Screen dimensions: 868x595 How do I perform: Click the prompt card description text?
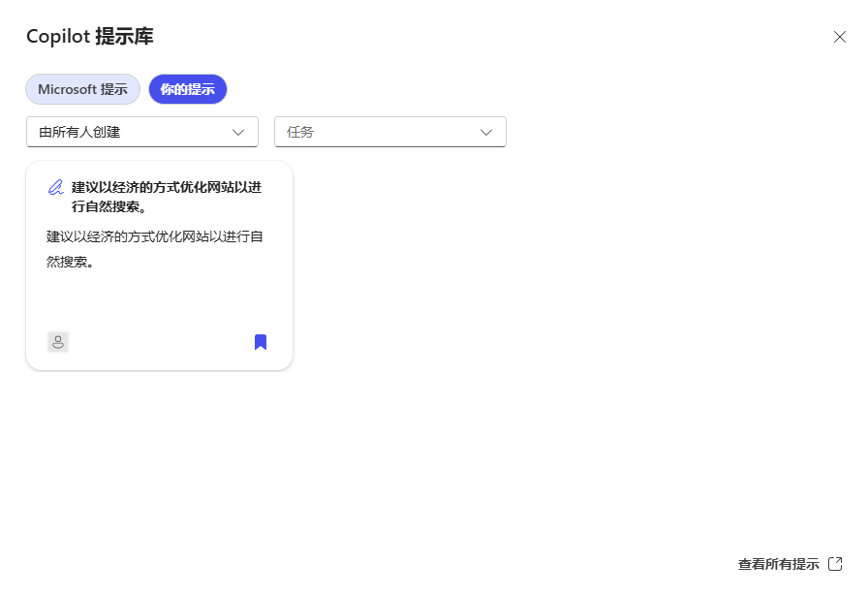point(154,249)
